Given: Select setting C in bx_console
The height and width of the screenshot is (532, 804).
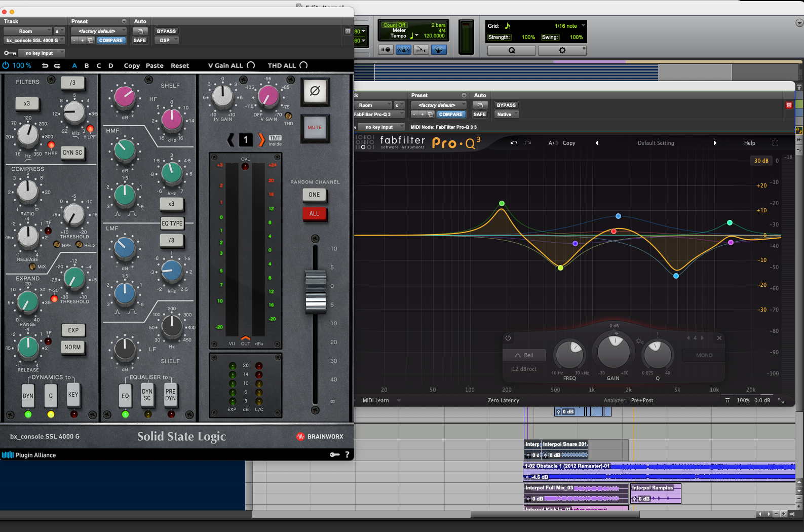Looking at the screenshot, I should point(99,66).
